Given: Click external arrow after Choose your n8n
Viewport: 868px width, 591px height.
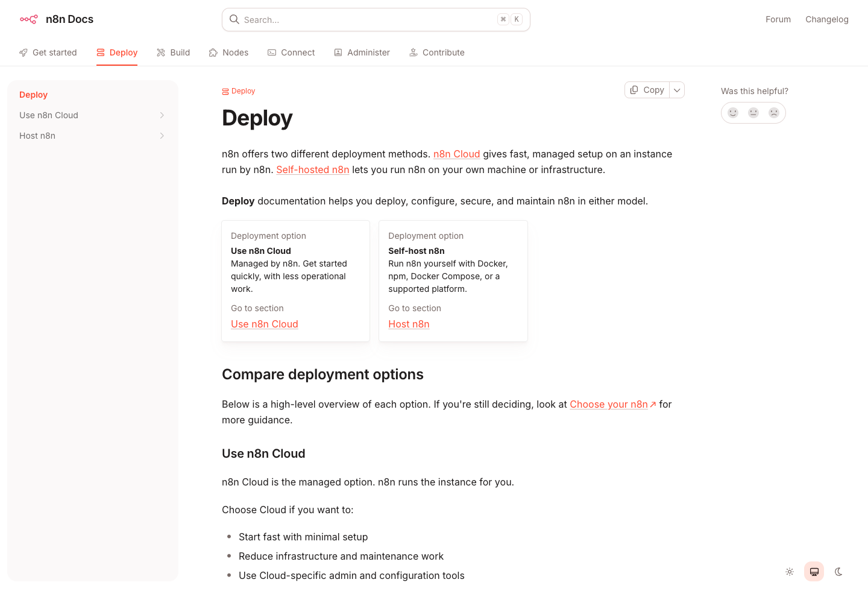Looking at the screenshot, I should 653,405.
